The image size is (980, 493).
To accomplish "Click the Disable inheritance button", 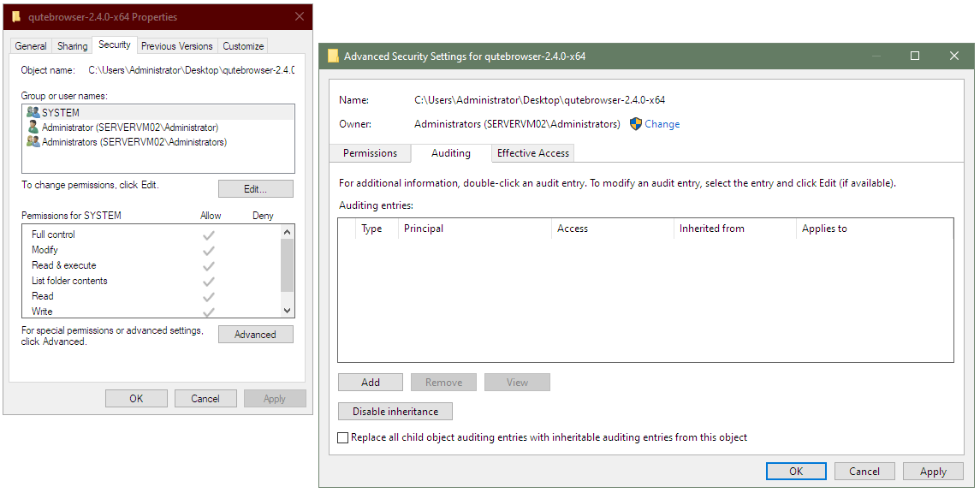I will (x=395, y=411).
